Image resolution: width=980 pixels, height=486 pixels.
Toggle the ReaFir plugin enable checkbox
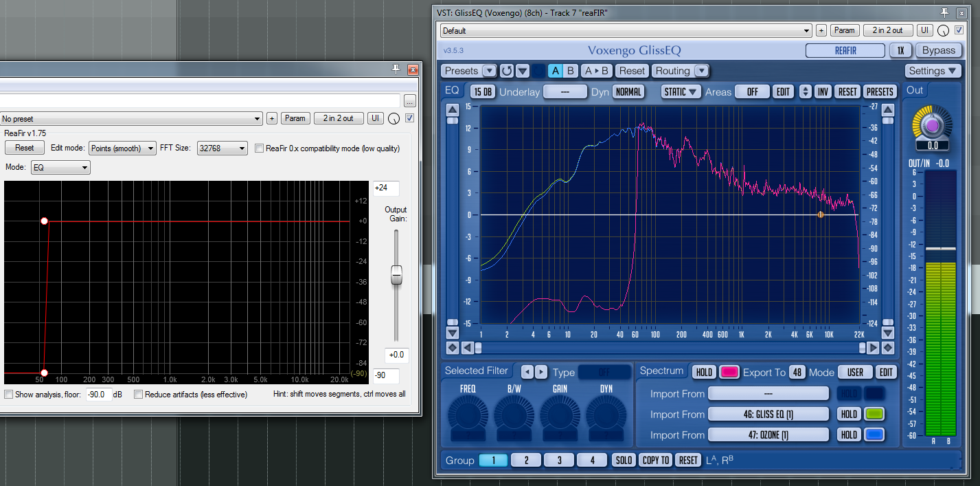point(410,118)
